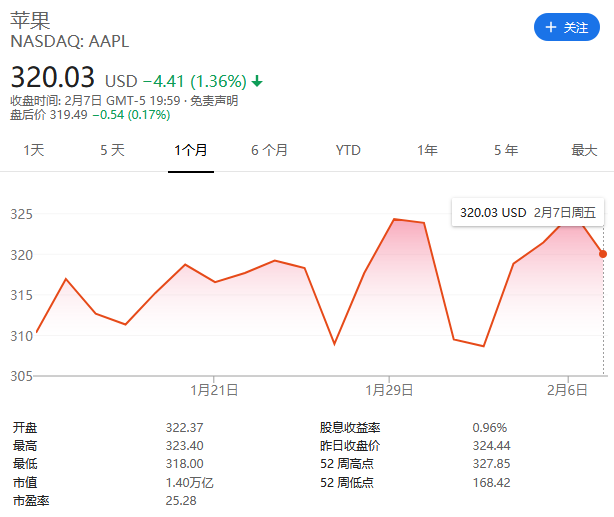The image size is (614, 517).
Task: Click the 2月6日 date axis label
Action: tap(568, 389)
